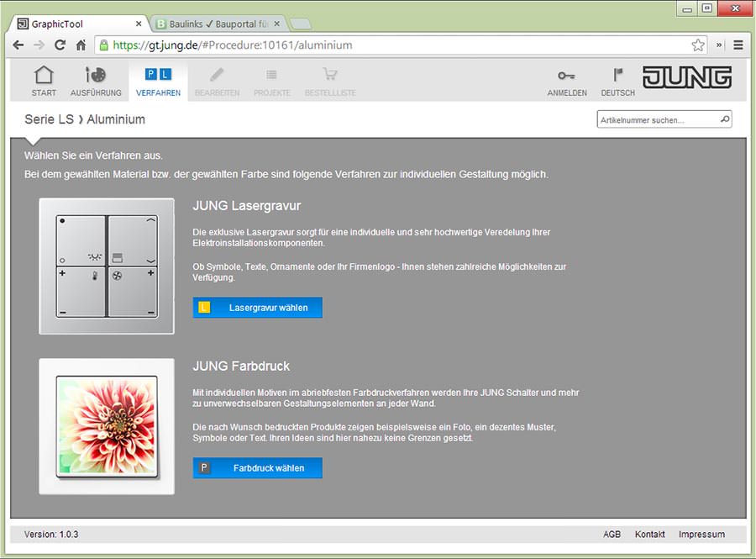Open the BESTELLLISTE shopping cart
This screenshot has height=559, width=756.
point(330,81)
